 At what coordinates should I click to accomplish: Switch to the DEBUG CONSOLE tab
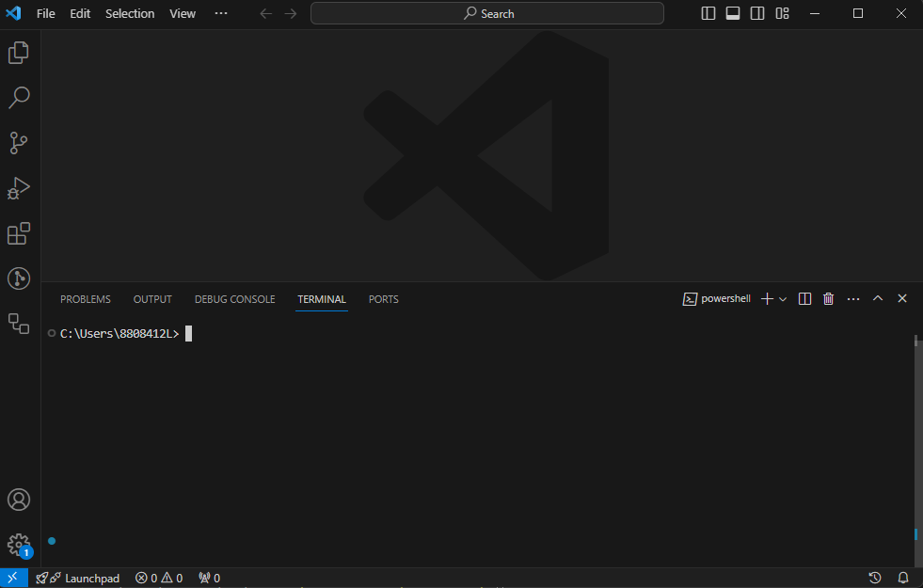point(235,299)
